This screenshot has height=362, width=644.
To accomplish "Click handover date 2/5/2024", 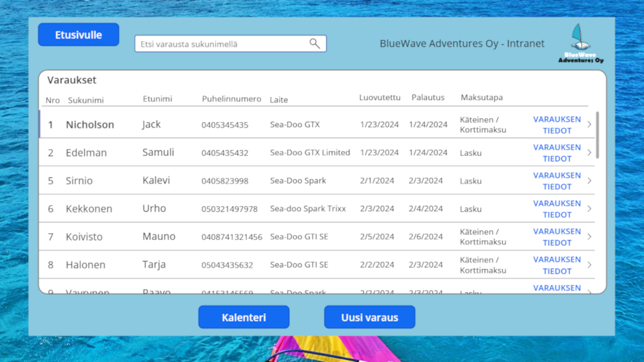I will pos(377,237).
